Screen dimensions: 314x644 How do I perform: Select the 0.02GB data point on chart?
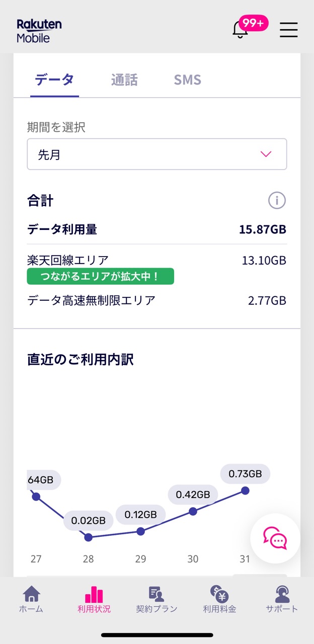89,537
